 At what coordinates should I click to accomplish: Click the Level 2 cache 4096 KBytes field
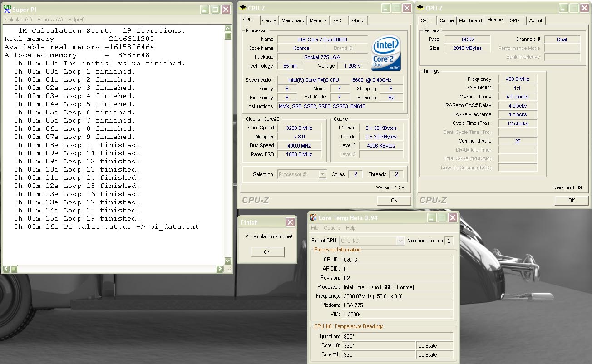click(x=380, y=146)
